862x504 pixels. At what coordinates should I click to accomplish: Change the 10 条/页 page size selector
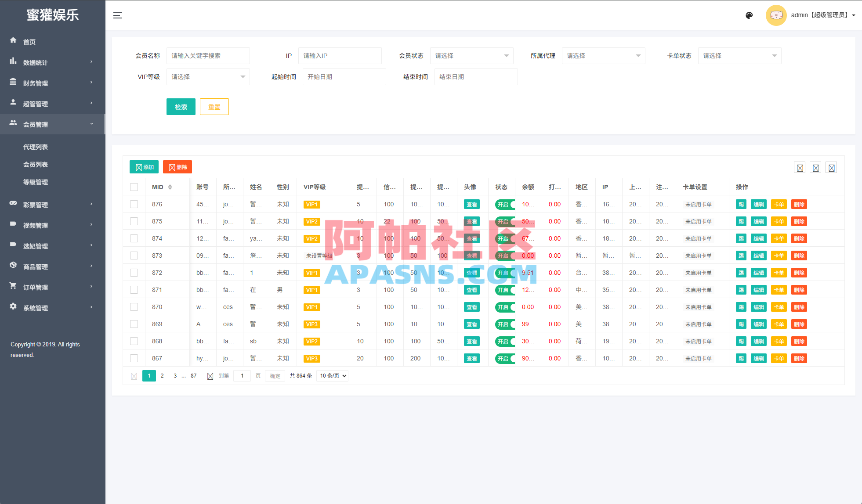tap(333, 376)
